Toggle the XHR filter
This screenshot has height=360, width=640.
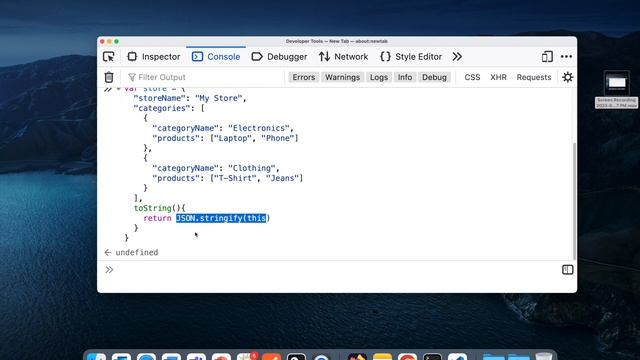(x=498, y=77)
